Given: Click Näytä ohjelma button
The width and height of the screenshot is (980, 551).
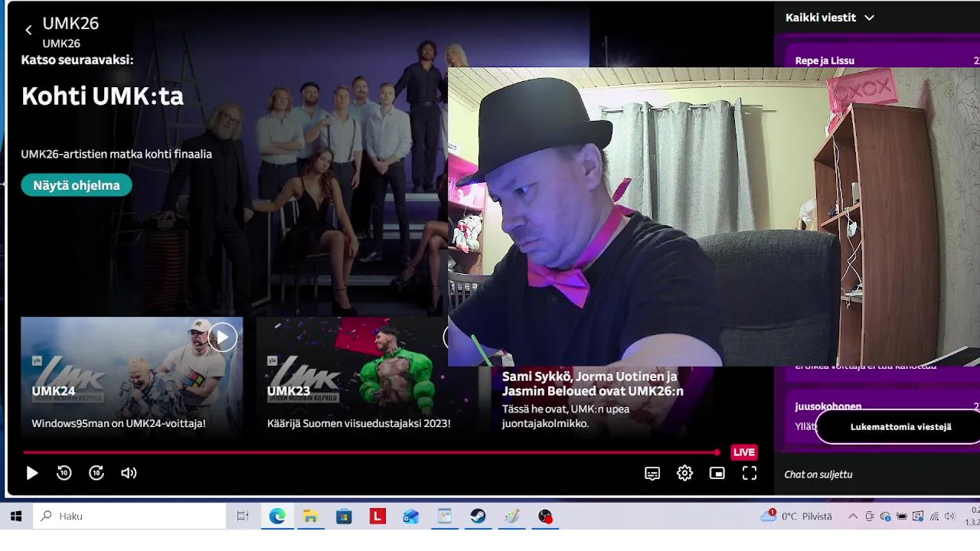Looking at the screenshot, I should pos(77,185).
